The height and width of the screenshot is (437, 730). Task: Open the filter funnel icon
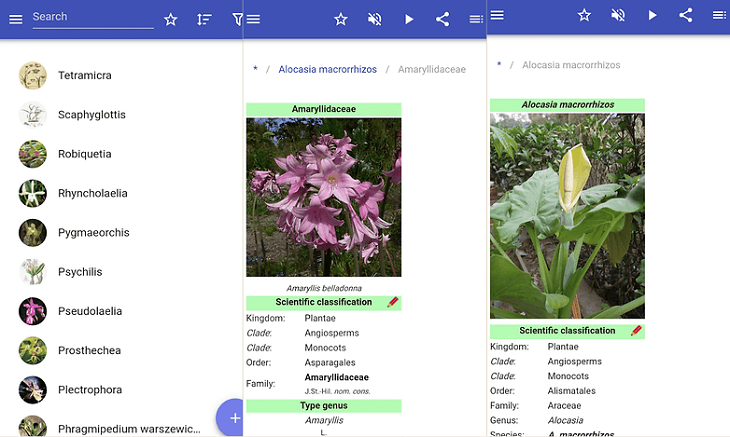point(237,19)
